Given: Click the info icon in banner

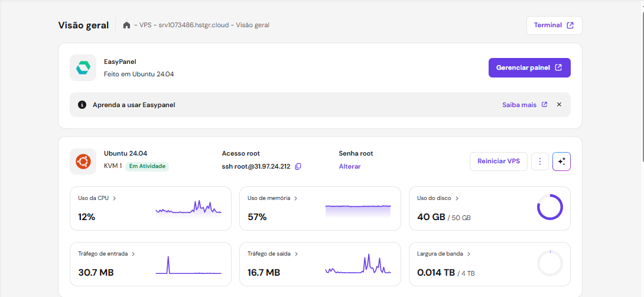Looking at the screenshot, I should (x=82, y=105).
